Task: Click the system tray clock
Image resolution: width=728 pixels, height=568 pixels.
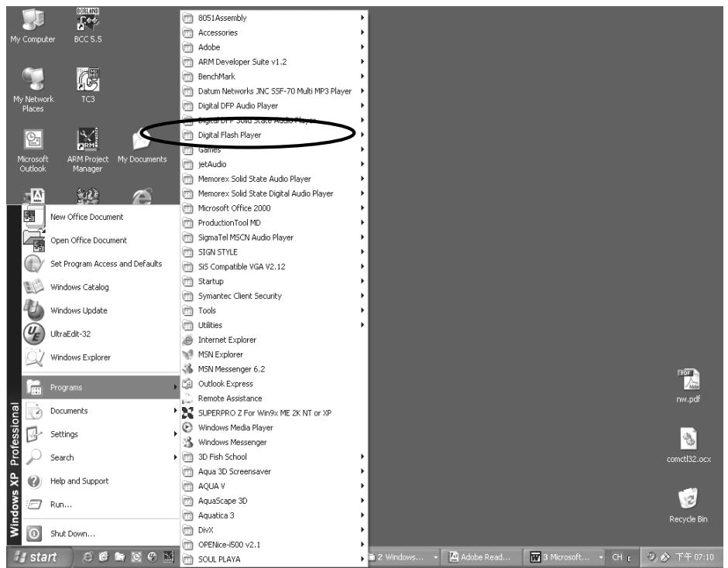Action: click(695, 557)
